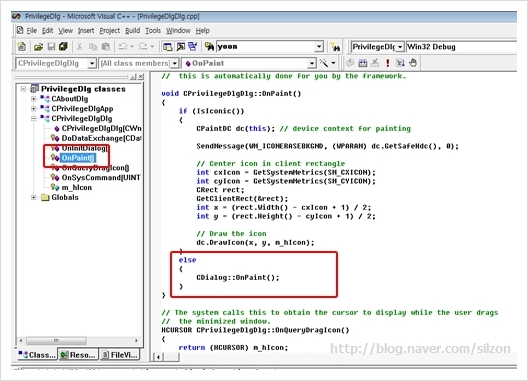Open the Build menu
The height and width of the screenshot is (381, 528).
tap(132, 31)
